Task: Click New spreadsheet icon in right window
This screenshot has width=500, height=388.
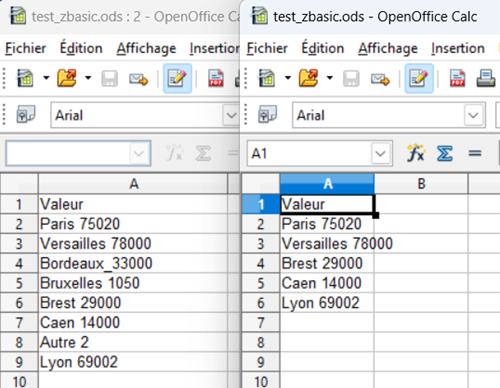Action: click(x=267, y=78)
